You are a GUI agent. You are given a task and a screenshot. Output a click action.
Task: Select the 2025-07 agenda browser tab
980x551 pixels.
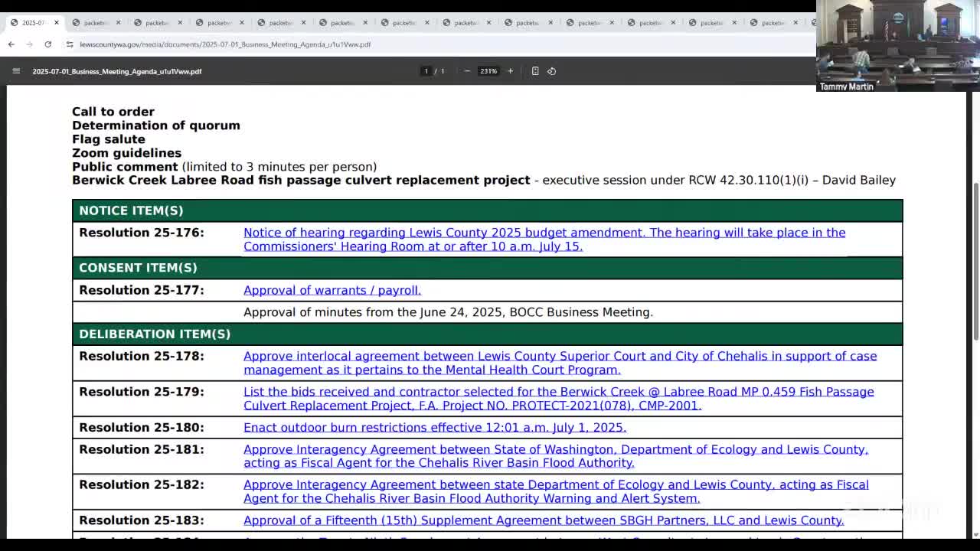pyautogui.click(x=34, y=23)
